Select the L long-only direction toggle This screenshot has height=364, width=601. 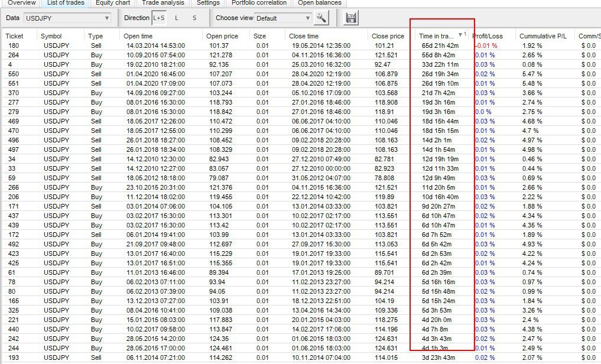pyautogui.click(x=176, y=18)
